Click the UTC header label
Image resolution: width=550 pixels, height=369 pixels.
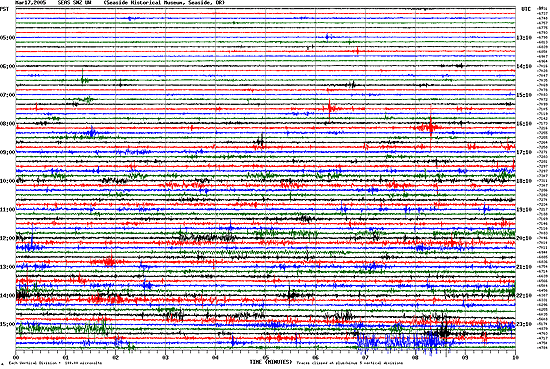point(526,9)
